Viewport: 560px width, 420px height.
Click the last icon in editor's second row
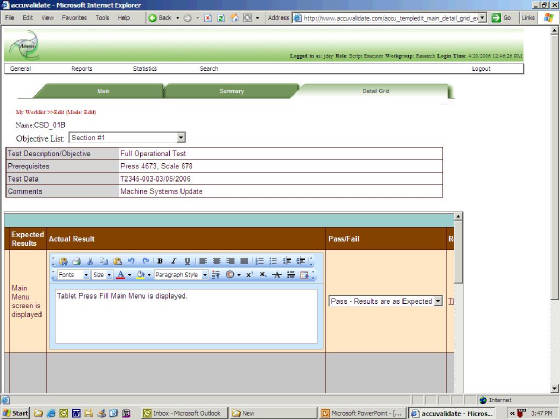[304, 275]
